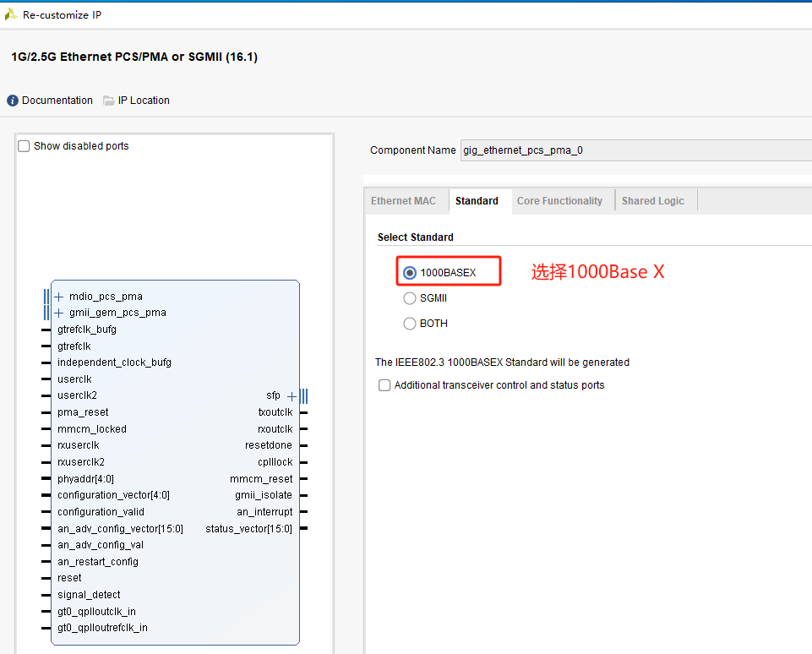Click the an_interrupt output port
This screenshot has height=654, width=812.
[x=264, y=511]
